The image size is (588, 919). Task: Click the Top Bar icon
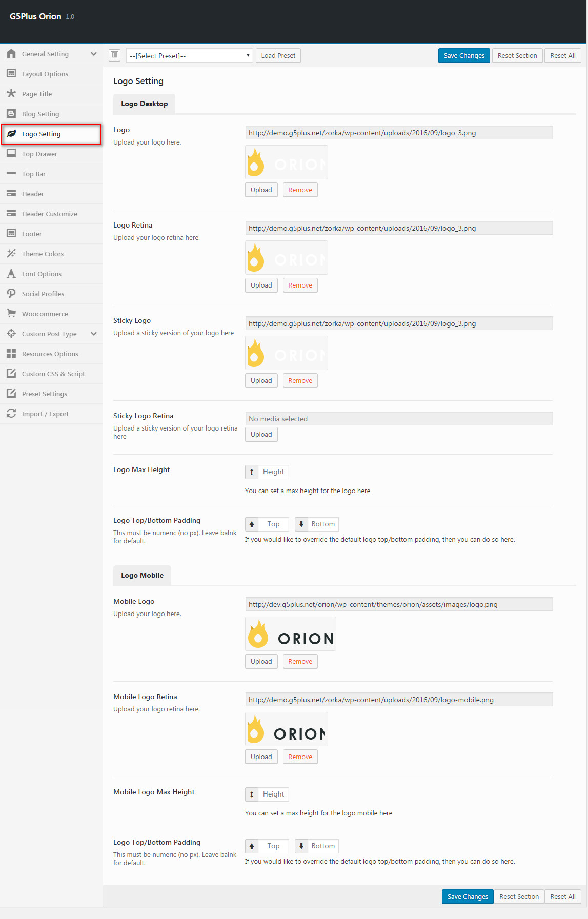click(x=11, y=174)
